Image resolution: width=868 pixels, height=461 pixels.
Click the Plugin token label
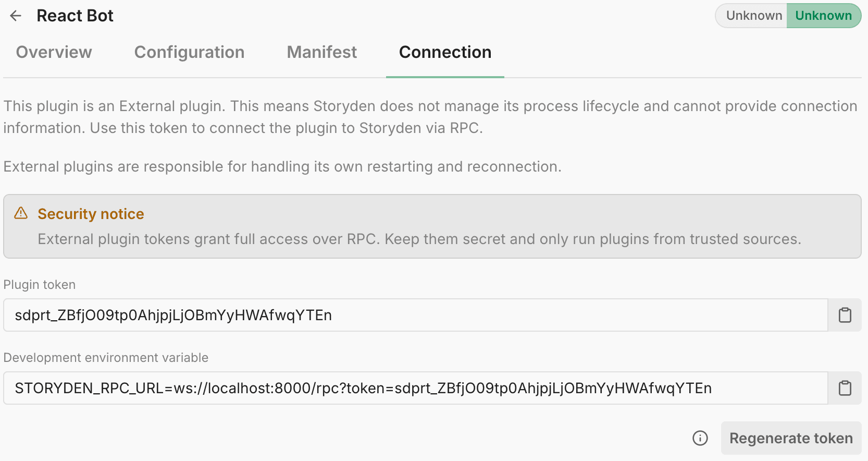tap(40, 285)
